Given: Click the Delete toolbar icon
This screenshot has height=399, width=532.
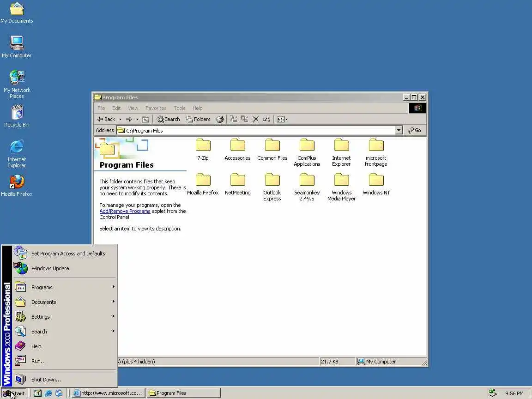Looking at the screenshot, I should coord(255,120).
